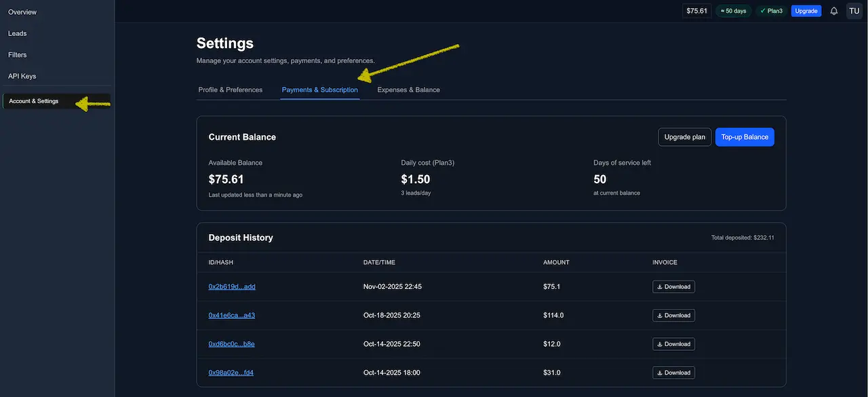Download invoice for the Oct-14-2025 22:50 deposit

[673, 343]
